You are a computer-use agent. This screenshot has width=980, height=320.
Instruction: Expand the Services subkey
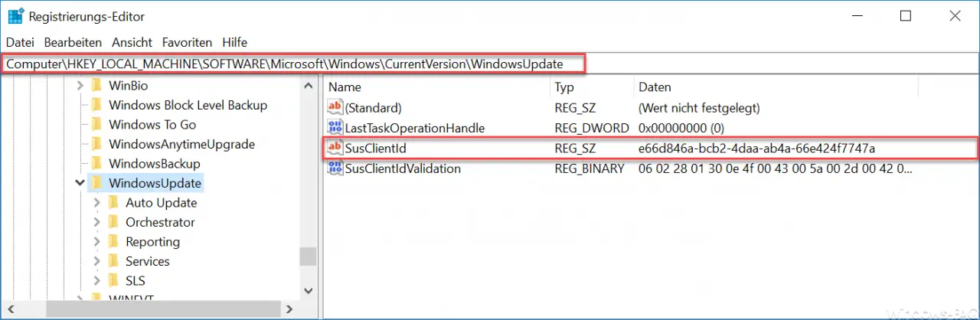tap(96, 261)
